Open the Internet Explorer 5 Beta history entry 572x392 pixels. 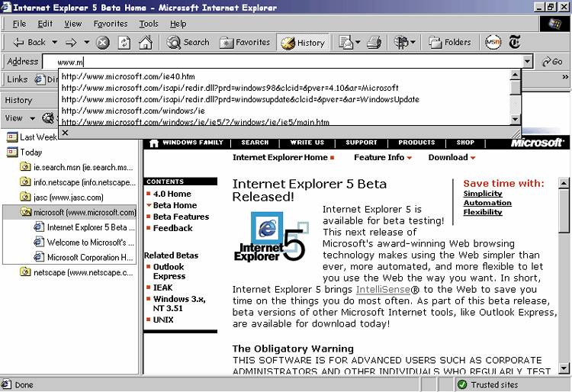pyautogui.click(x=84, y=227)
